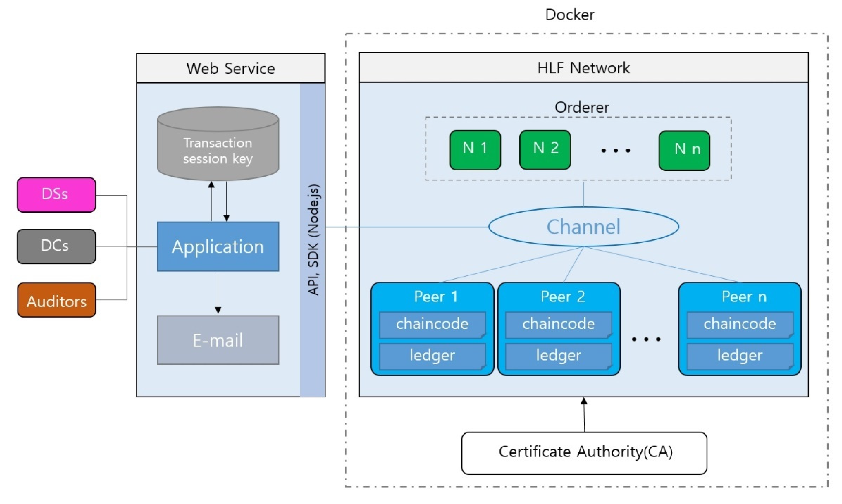Click the E-mail block
This screenshot has height=504, width=842.
(218, 340)
